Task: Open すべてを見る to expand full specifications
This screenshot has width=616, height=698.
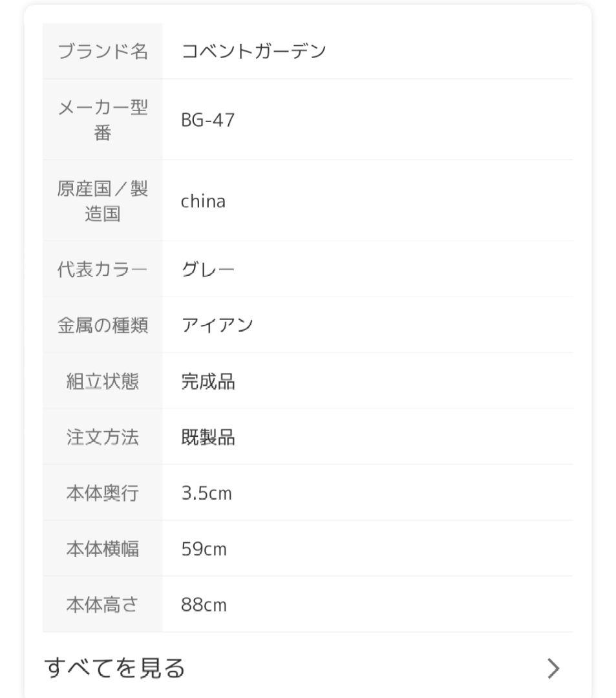Action: [x=113, y=670]
